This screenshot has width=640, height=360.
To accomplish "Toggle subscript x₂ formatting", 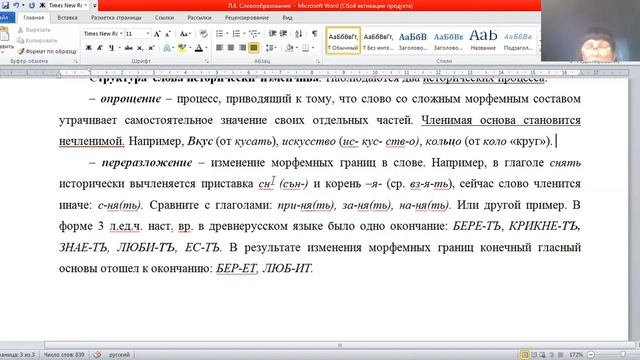I will tap(140, 48).
